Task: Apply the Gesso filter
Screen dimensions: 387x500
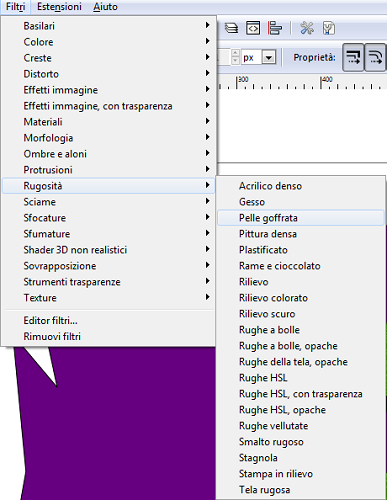Action: pyautogui.click(x=301, y=202)
